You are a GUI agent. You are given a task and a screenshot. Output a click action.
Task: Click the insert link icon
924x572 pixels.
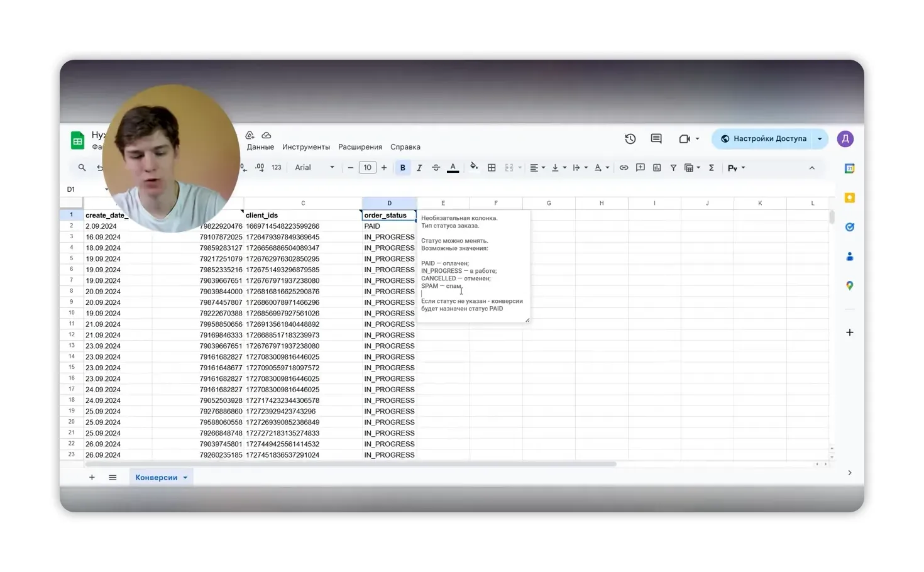pos(624,168)
